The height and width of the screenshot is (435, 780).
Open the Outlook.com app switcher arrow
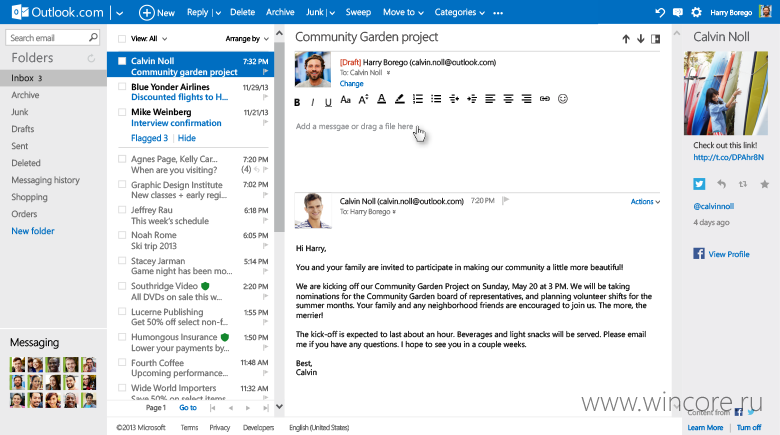(119, 13)
